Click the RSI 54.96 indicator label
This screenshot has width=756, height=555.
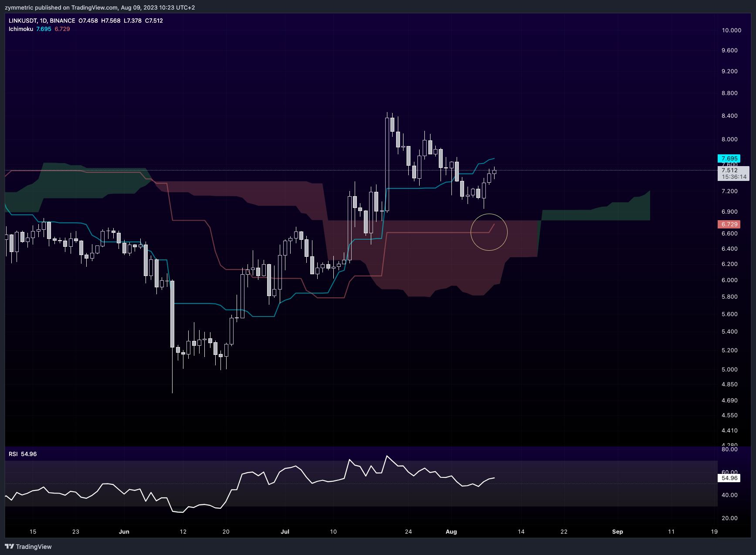pyautogui.click(x=23, y=454)
